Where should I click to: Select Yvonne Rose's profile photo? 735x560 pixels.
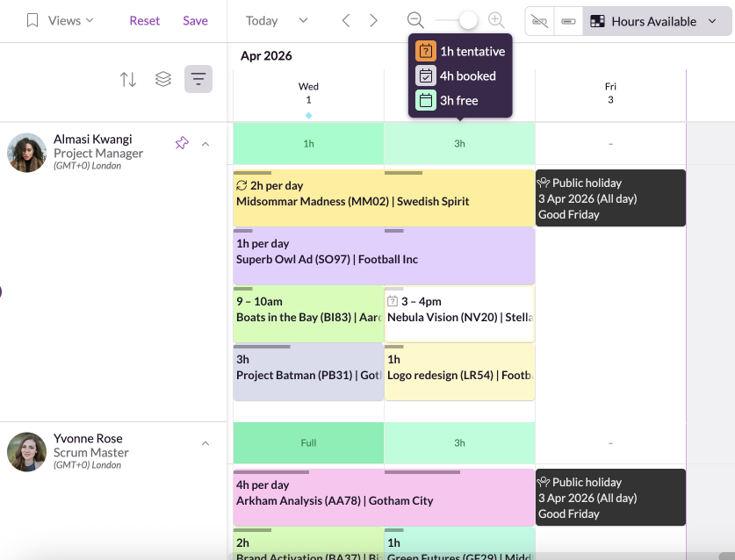[x=27, y=452]
